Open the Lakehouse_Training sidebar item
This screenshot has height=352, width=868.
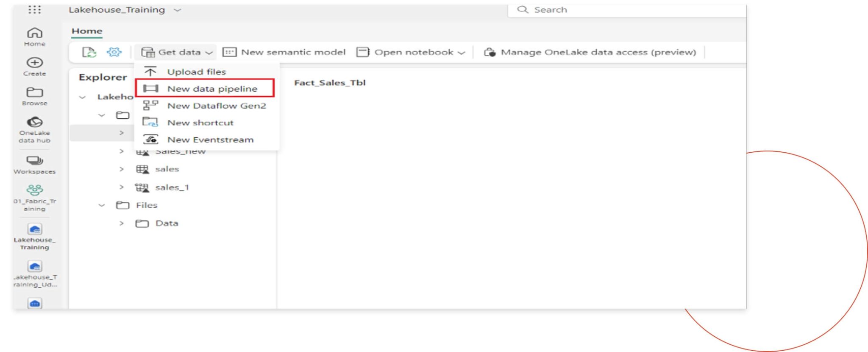tap(35, 237)
